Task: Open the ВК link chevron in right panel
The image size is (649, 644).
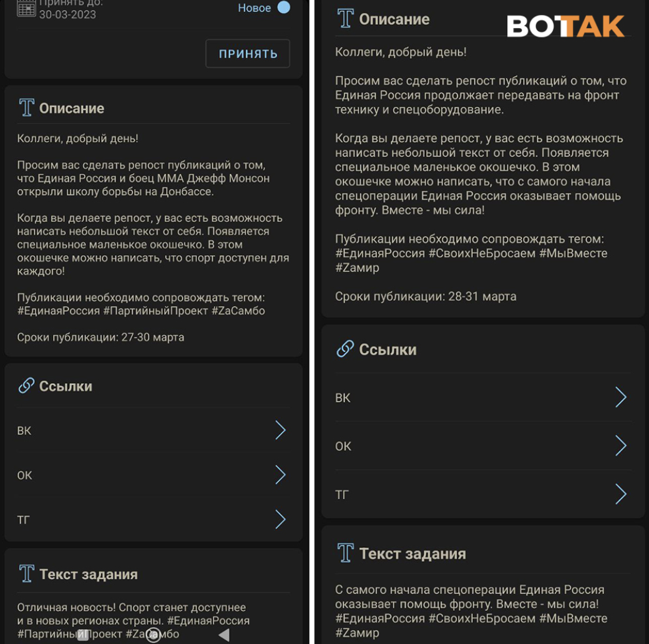Action: coord(620,398)
